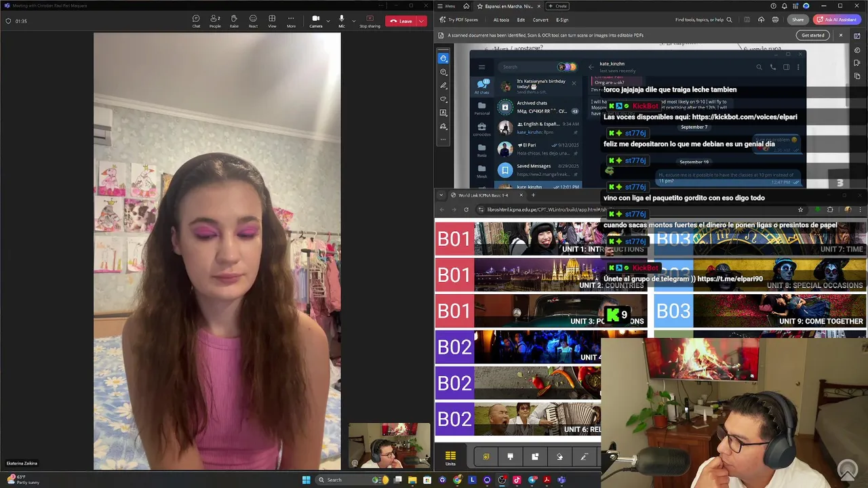Click the cloud upload icon in Acrobat

[761, 20]
